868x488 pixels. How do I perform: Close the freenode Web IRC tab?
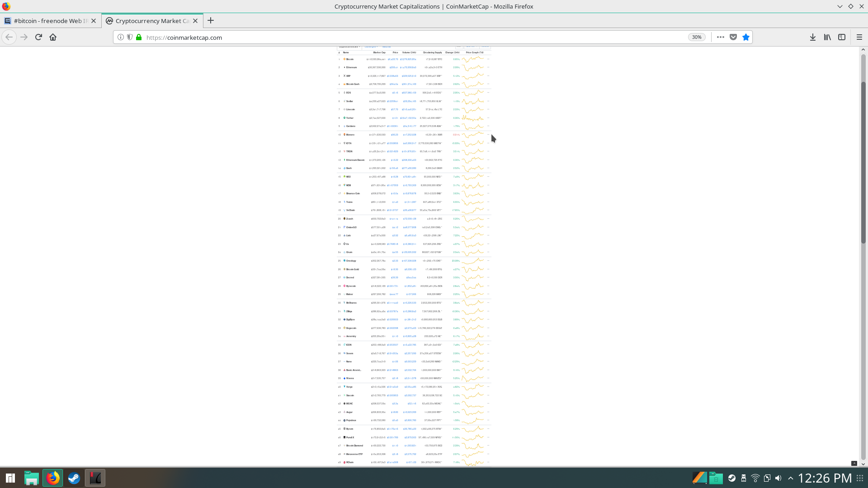pyautogui.click(x=94, y=21)
